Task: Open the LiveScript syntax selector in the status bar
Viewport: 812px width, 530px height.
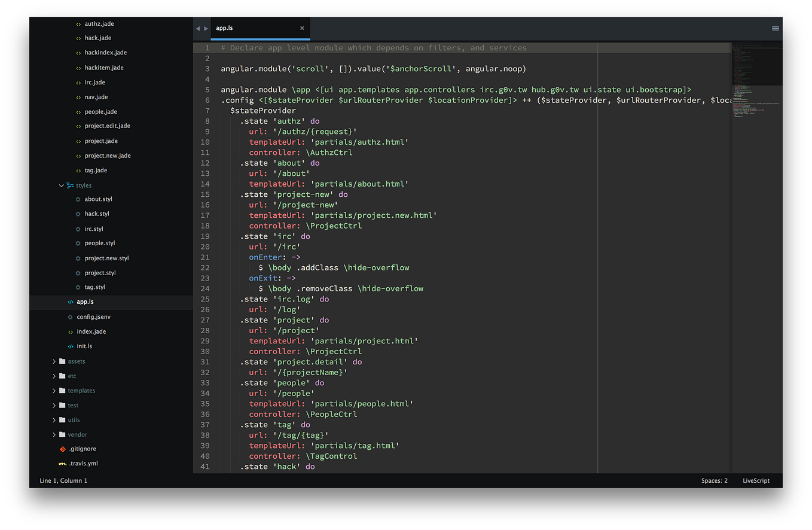Action: click(756, 480)
